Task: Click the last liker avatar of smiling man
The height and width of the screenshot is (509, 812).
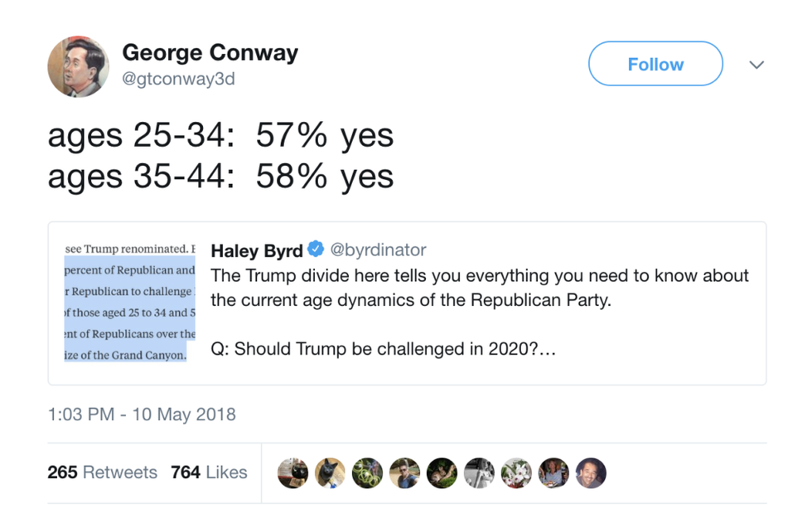Action: click(x=591, y=473)
